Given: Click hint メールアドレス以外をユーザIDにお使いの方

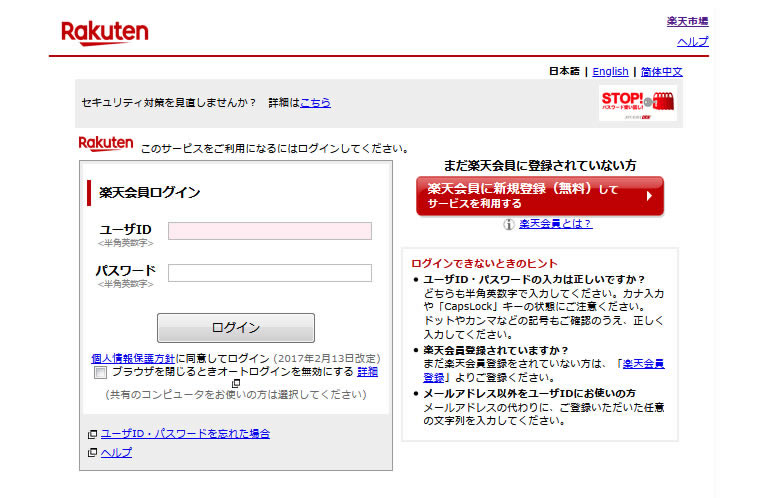Looking at the screenshot, I should coord(529,393).
